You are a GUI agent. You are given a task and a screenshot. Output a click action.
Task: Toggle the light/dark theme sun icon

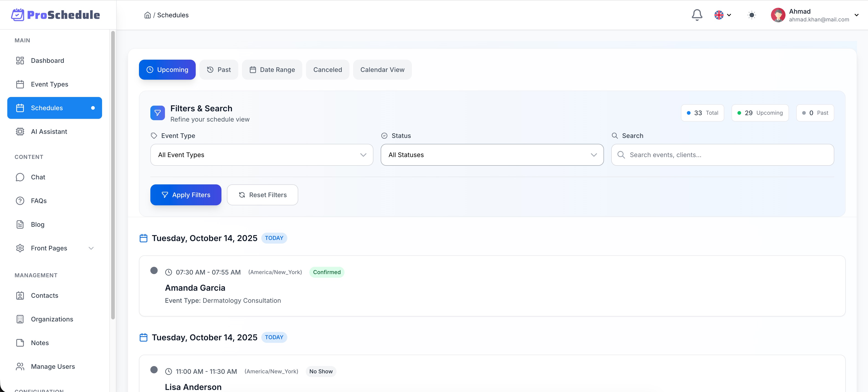point(751,15)
